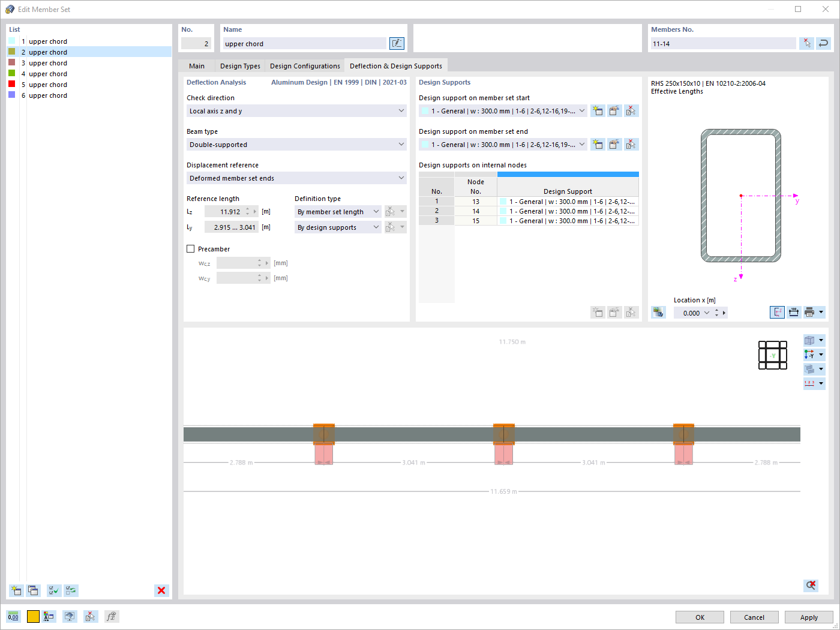Create new design support for member set start
The image size is (840, 630).
[598, 111]
